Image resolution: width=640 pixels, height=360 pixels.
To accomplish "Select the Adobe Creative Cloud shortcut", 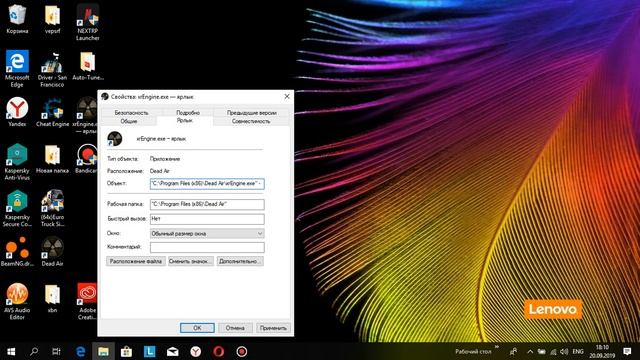I will pos(87,301).
